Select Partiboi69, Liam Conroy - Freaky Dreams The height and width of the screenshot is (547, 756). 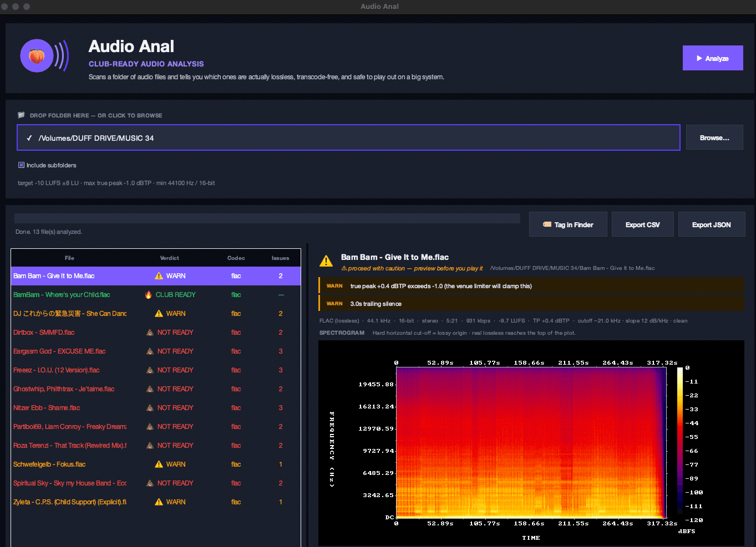(x=156, y=427)
